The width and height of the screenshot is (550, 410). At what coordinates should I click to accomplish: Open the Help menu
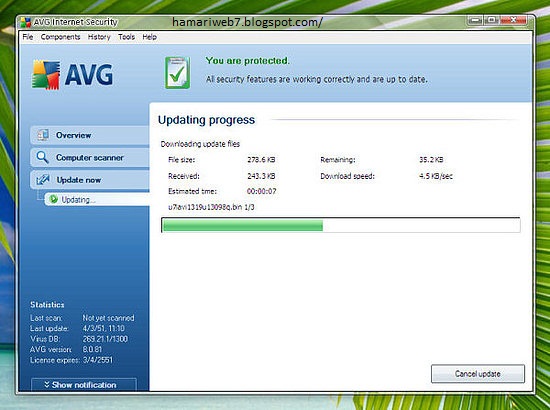click(x=149, y=37)
